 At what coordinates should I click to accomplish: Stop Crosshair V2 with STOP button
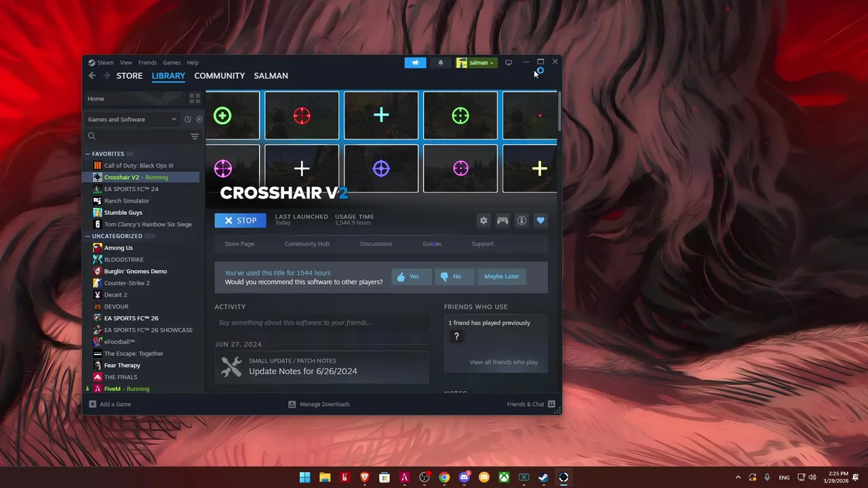tap(241, 220)
